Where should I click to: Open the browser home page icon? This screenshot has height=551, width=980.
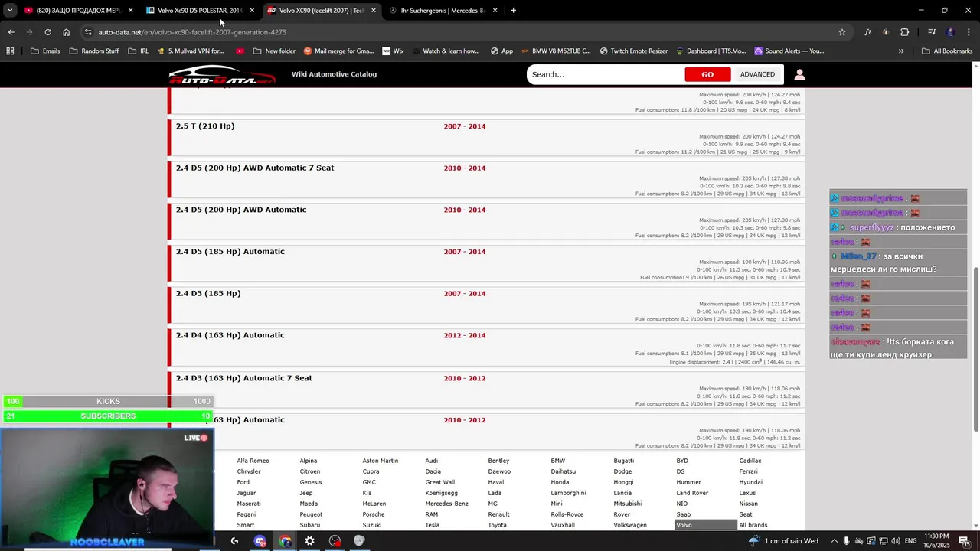point(67,32)
